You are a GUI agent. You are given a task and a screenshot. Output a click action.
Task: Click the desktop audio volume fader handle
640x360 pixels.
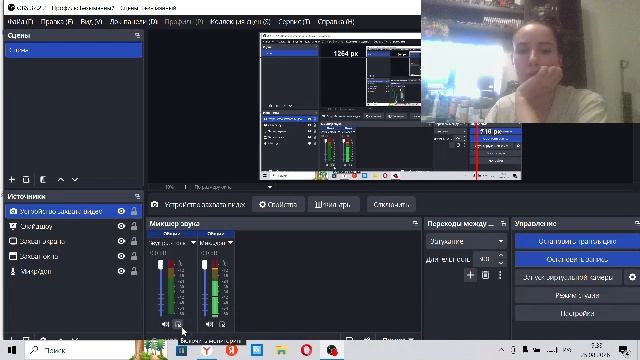click(161, 264)
